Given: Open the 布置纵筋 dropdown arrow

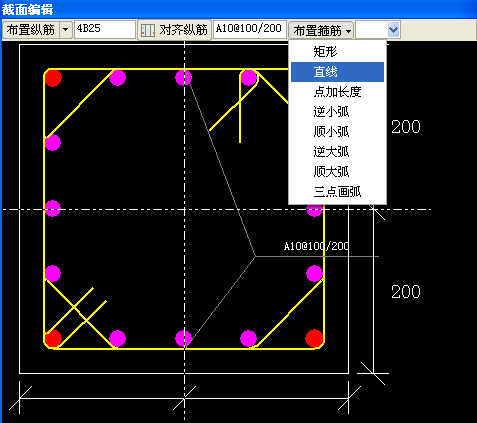Looking at the screenshot, I should [x=66, y=30].
